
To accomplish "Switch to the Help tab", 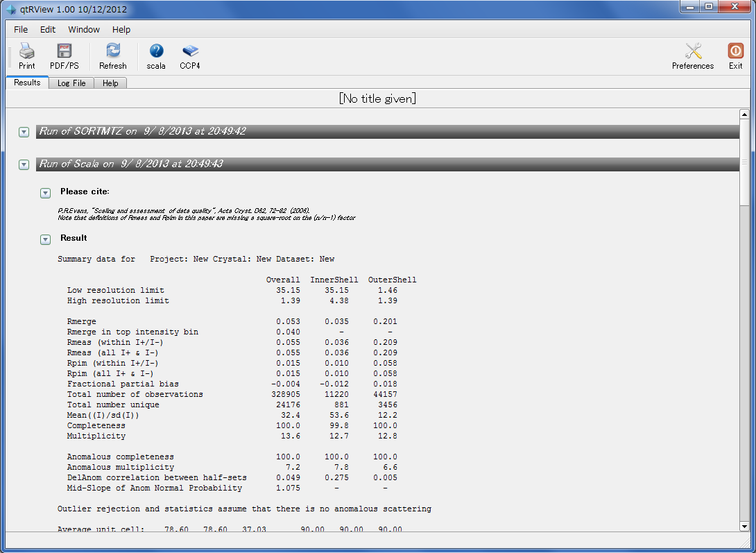I will pyautogui.click(x=110, y=83).
